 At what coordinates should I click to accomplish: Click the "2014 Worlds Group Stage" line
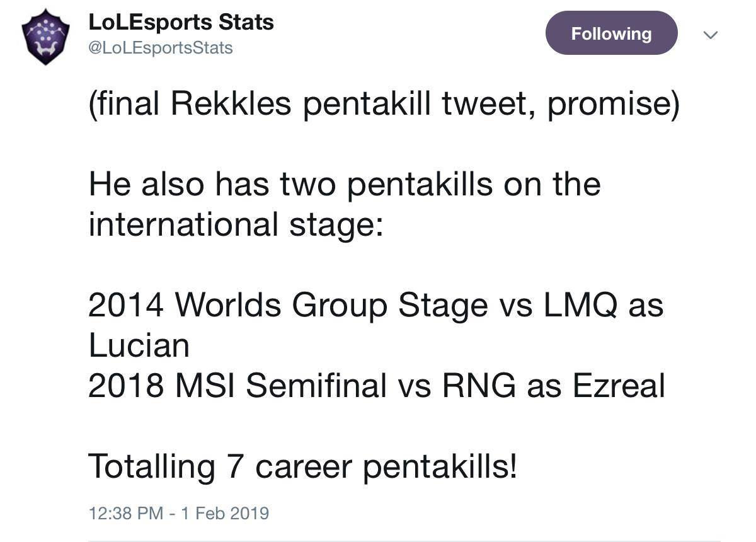click(289, 305)
